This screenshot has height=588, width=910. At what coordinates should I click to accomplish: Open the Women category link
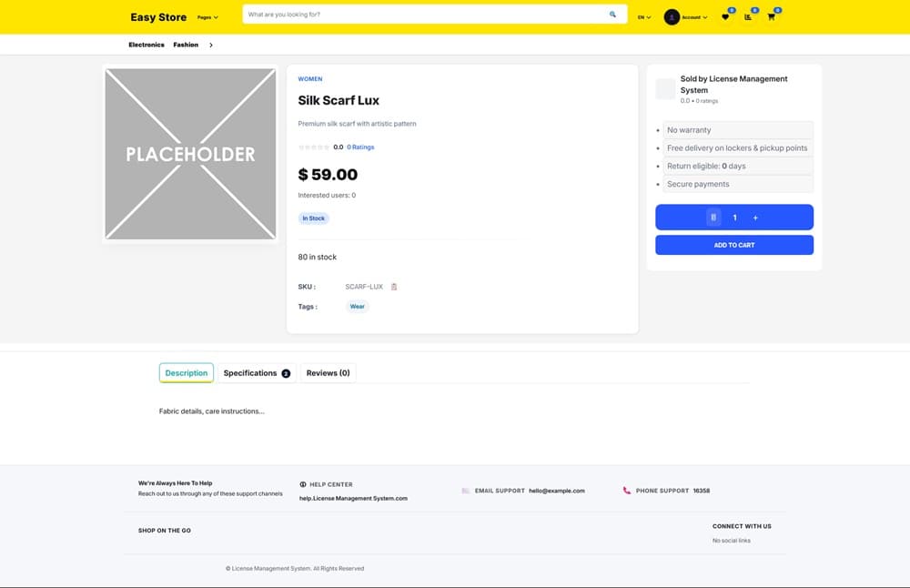pos(310,79)
